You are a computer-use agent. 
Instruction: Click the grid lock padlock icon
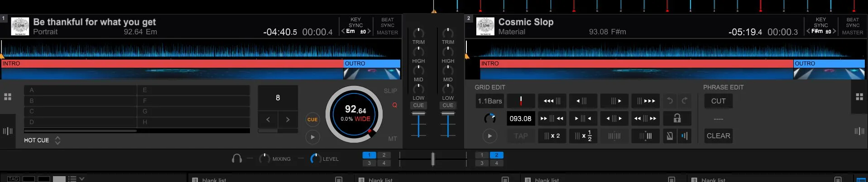[677, 118]
